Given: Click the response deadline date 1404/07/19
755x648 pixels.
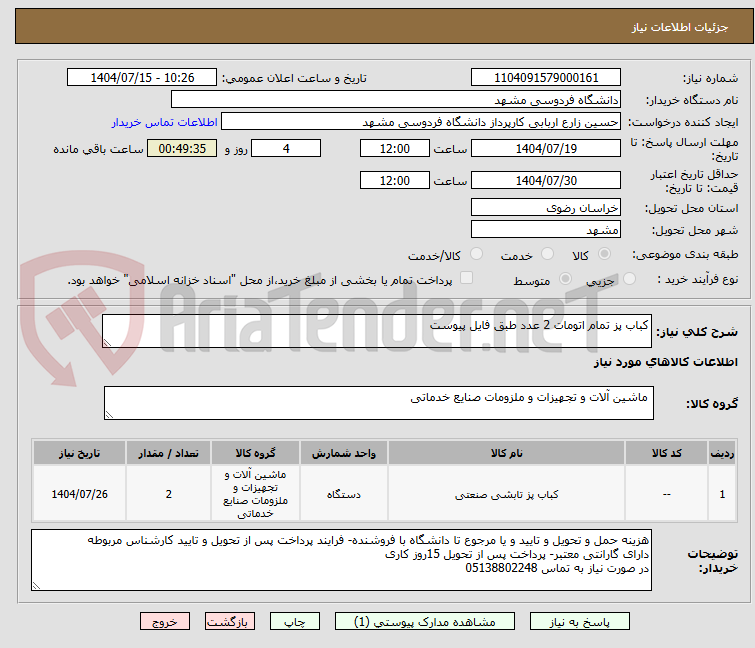Looking at the screenshot, I should tap(546, 148).
